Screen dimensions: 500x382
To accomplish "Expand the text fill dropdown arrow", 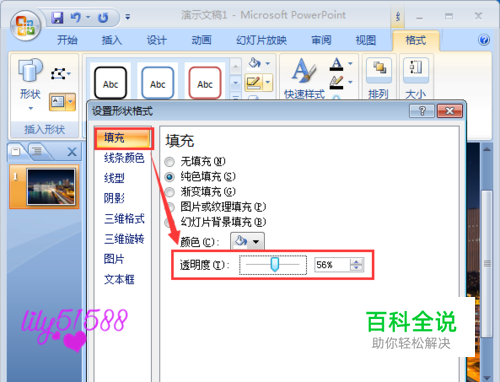I will point(350,63).
